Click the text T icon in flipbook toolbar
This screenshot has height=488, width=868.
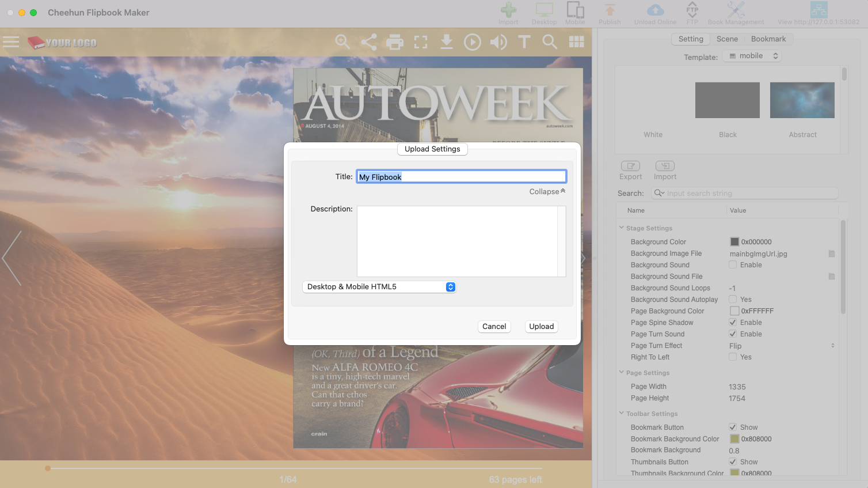tap(524, 42)
